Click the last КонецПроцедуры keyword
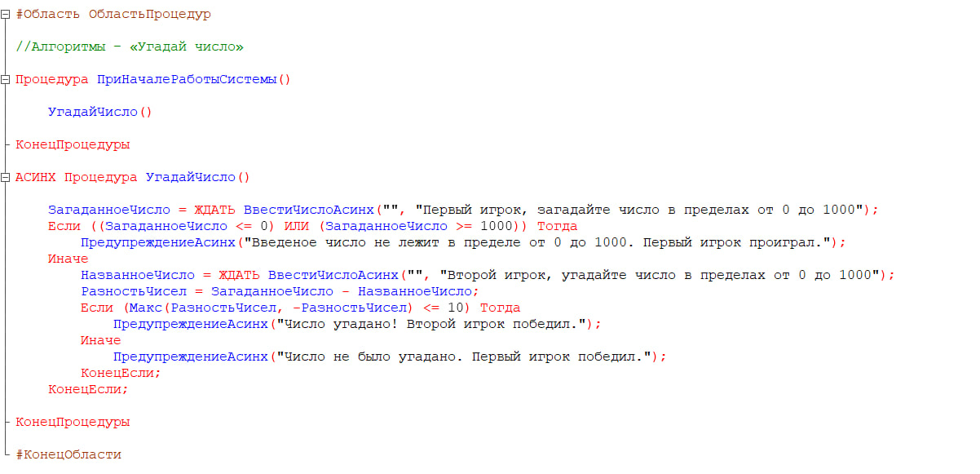This screenshot has height=474, width=980. click(73, 423)
